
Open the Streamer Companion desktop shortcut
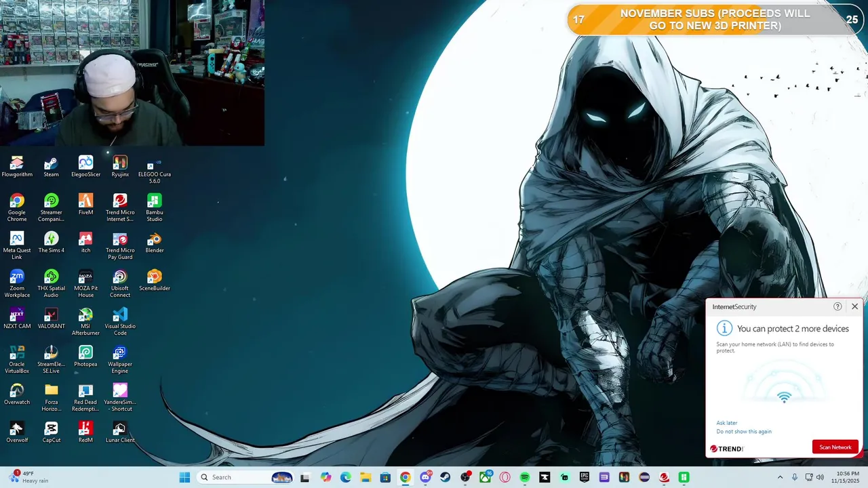click(x=52, y=208)
